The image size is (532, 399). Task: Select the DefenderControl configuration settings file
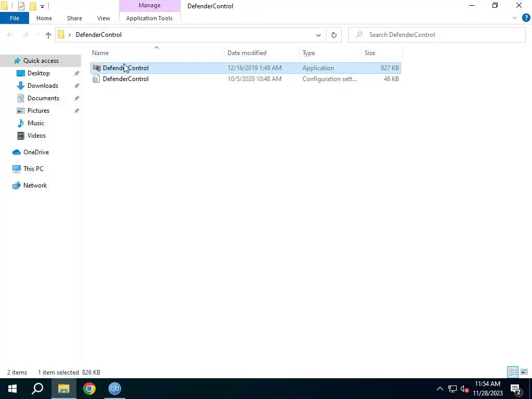pyautogui.click(x=246, y=79)
